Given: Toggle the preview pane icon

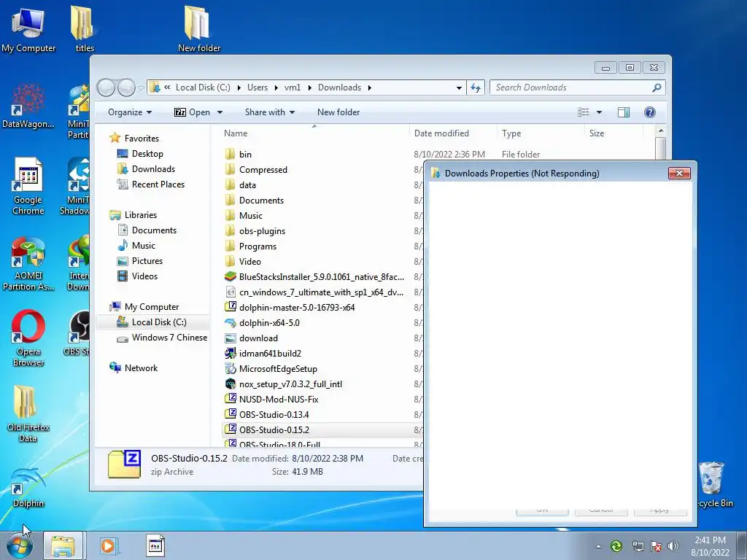Looking at the screenshot, I should (624, 112).
